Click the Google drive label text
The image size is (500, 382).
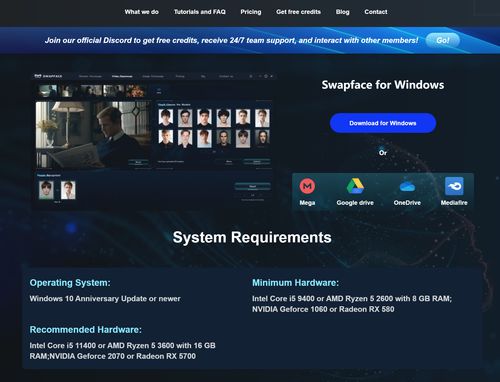tap(355, 203)
